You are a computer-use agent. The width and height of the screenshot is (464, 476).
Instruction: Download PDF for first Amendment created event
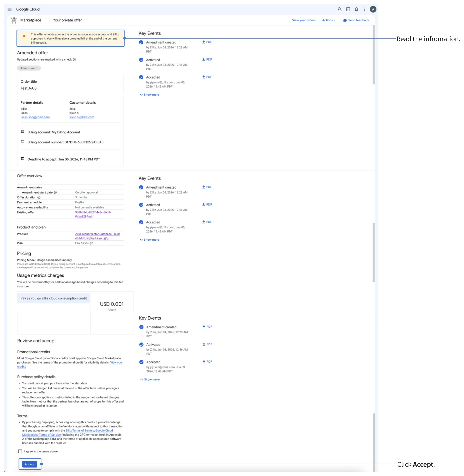[207, 42]
